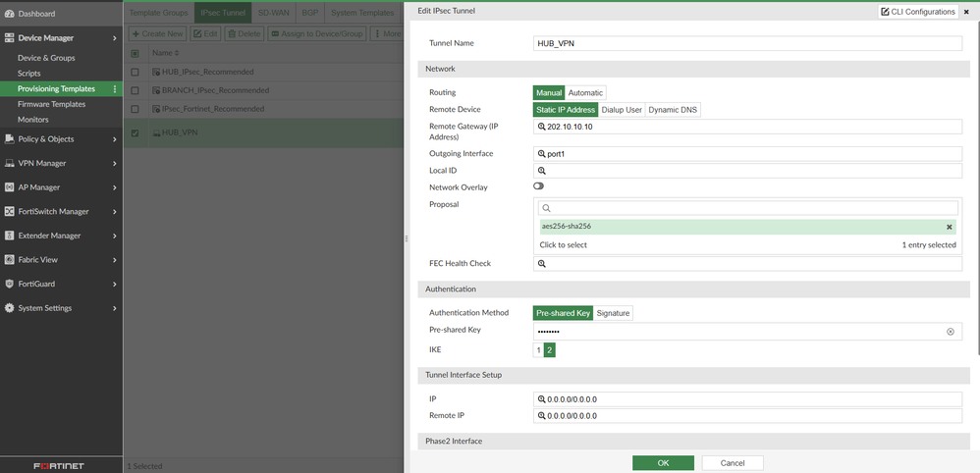Open the CLI Configurations button
This screenshot has height=473, width=980.
point(918,12)
